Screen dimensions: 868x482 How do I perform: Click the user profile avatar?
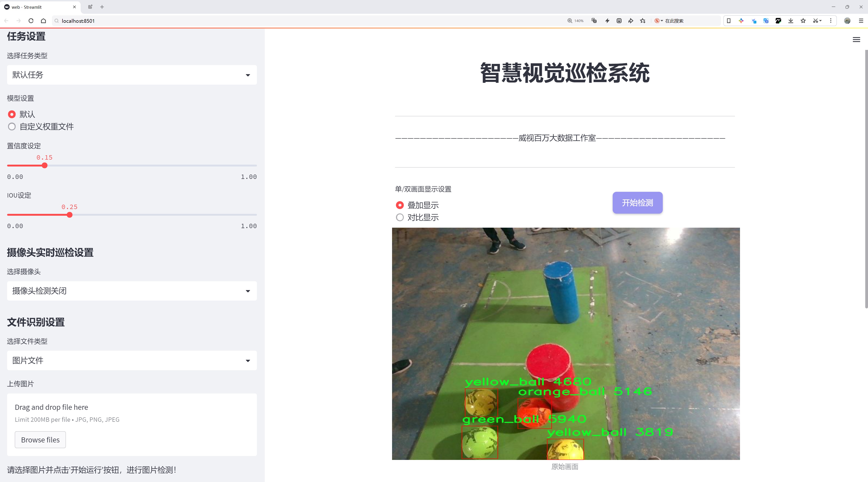[x=847, y=20]
